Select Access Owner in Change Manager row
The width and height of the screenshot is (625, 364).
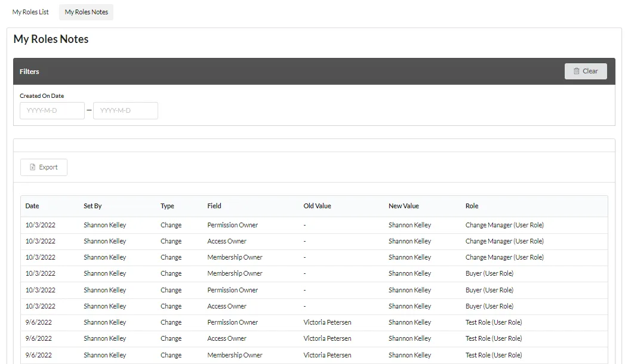tap(227, 241)
